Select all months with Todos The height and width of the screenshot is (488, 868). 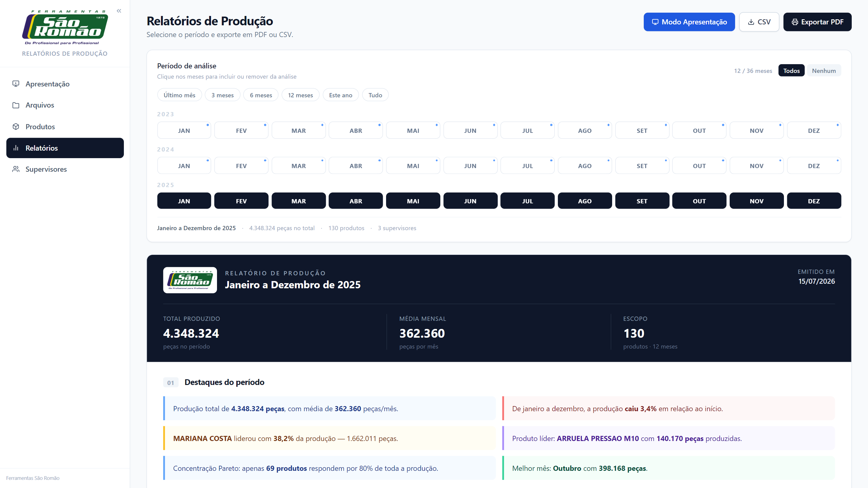tap(791, 71)
